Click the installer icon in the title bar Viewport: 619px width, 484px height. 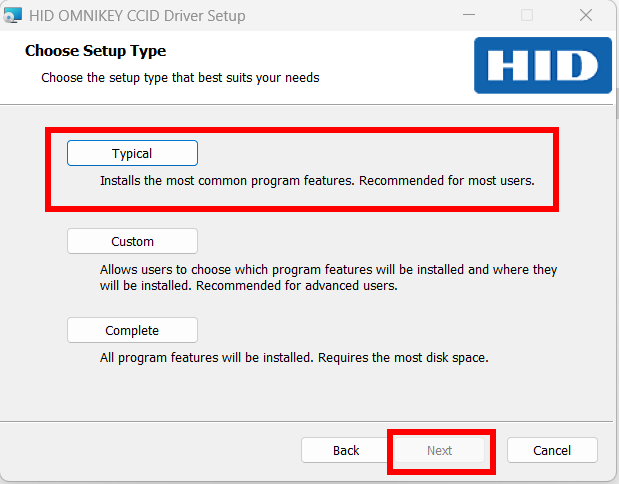(x=13, y=15)
